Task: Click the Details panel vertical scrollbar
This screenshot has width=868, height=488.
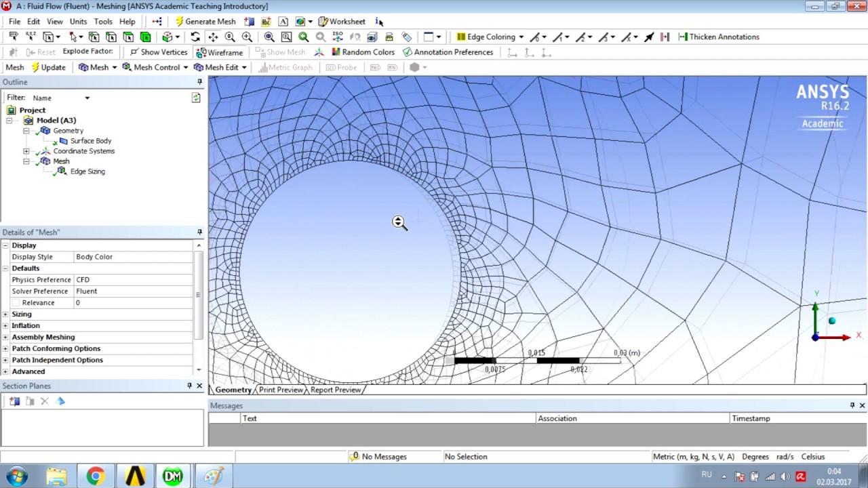Action: point(199,295)
